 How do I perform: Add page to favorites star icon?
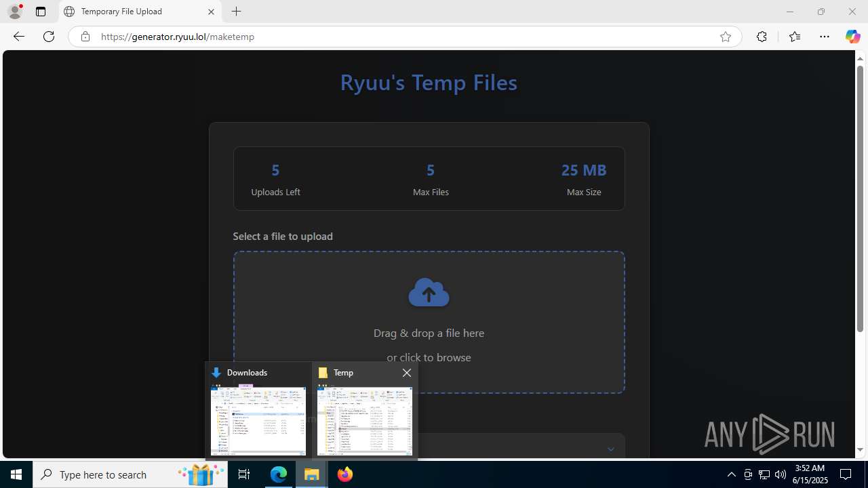(726, 37)
